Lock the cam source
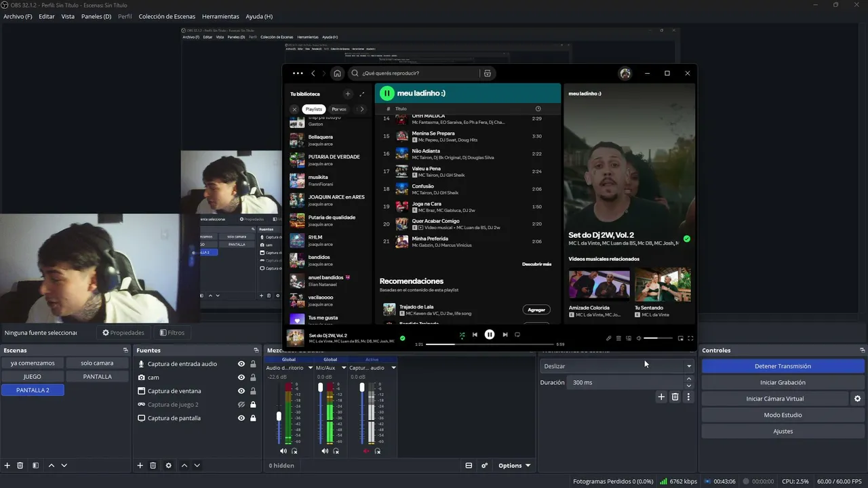Image resolution: width=868 pixels, height=488 pixels. tap(253, 378)
